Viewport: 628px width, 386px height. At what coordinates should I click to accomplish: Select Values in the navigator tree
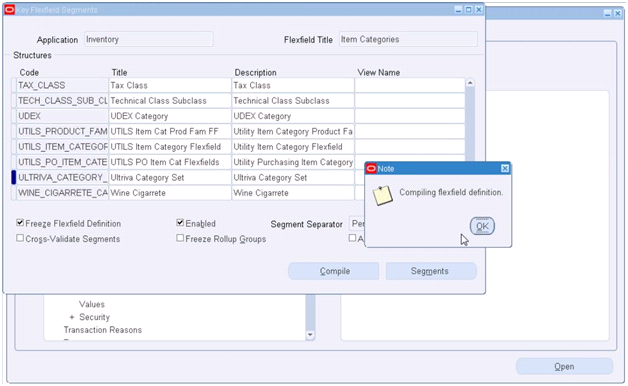coord(92,304)
